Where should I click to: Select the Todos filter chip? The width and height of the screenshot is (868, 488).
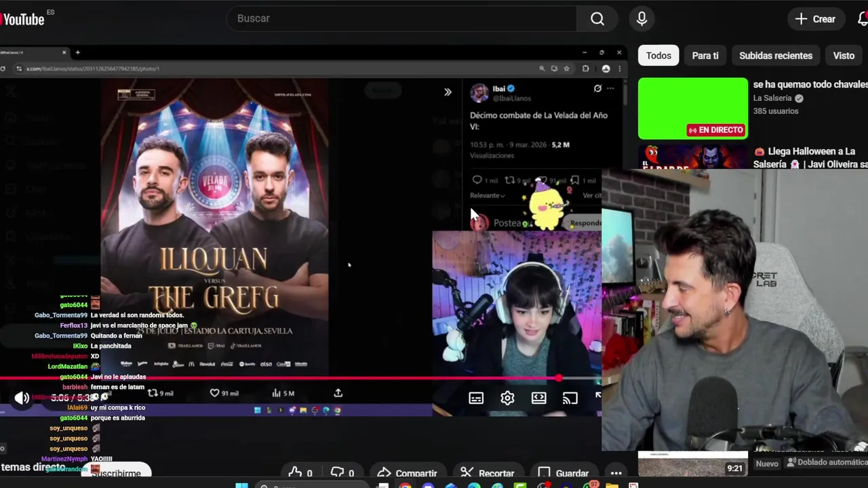click(658, 56)
